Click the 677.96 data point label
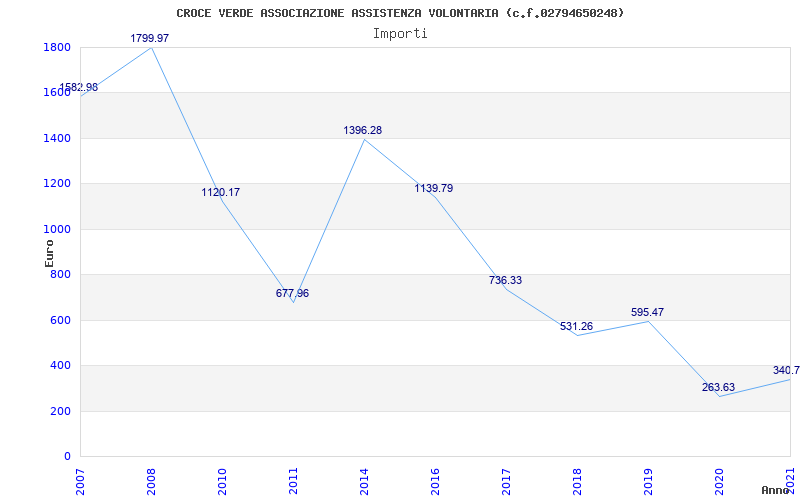The width and height of the screenshot is (800, 500). coord(292,293)
